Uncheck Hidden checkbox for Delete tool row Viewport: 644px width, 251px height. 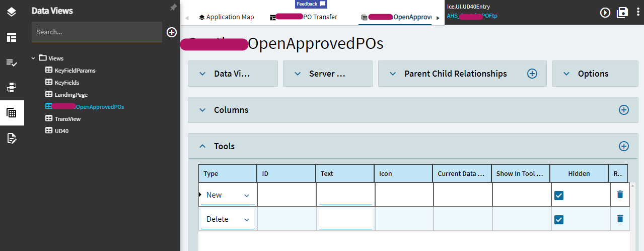click(x=559, y=220)
